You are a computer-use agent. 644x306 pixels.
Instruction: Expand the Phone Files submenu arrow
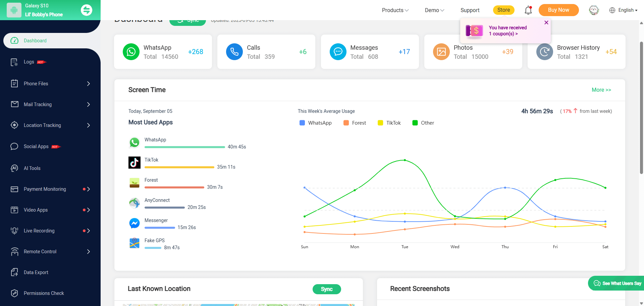pos(89,84)
